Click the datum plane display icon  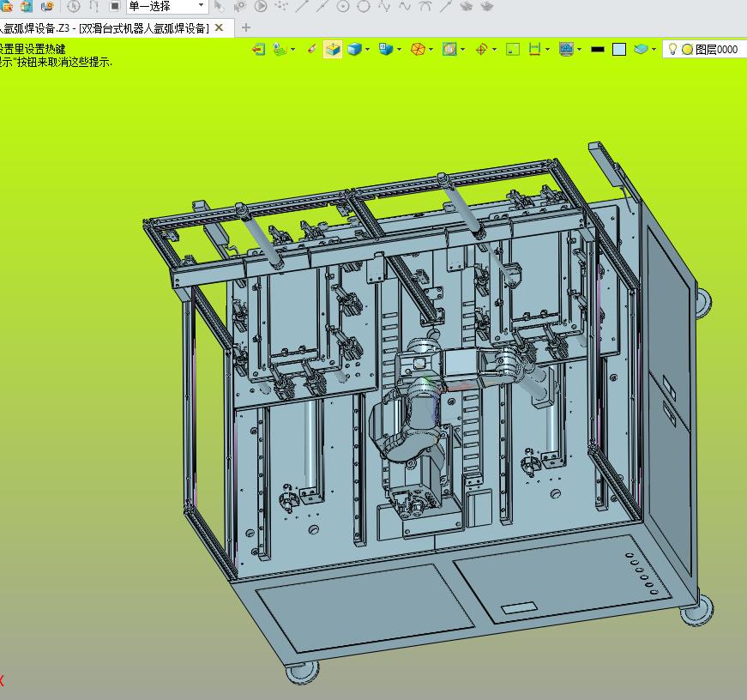coord(280,49)
